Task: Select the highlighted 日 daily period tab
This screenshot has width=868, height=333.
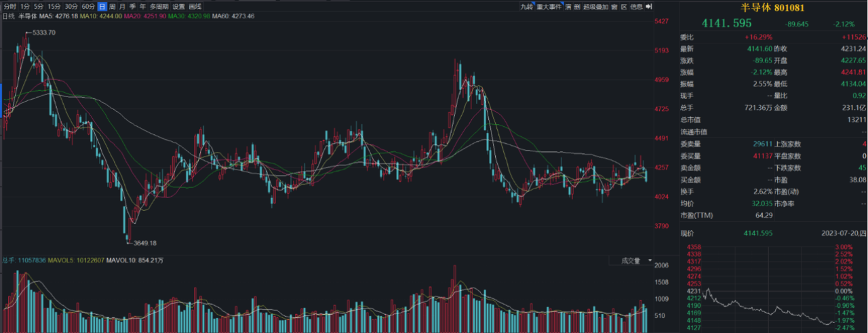Action: pos(102,7)
